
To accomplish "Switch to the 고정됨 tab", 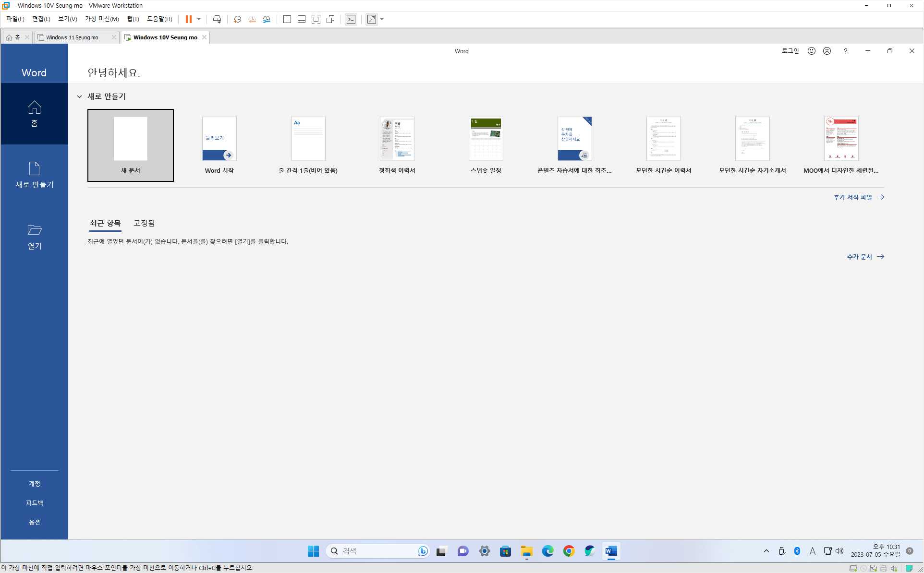I will 144,223.
